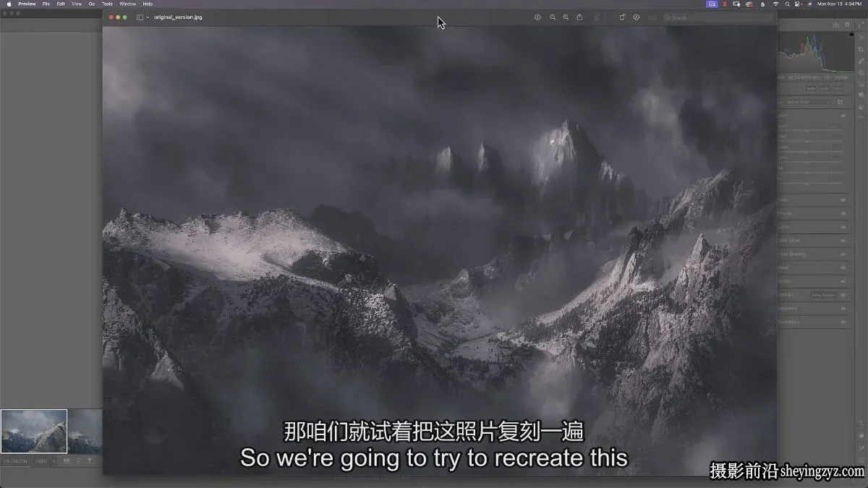Click the Early Access button beside Lens Blur
Viewport: 868px width, 488px height.
(x=822, y=295)
